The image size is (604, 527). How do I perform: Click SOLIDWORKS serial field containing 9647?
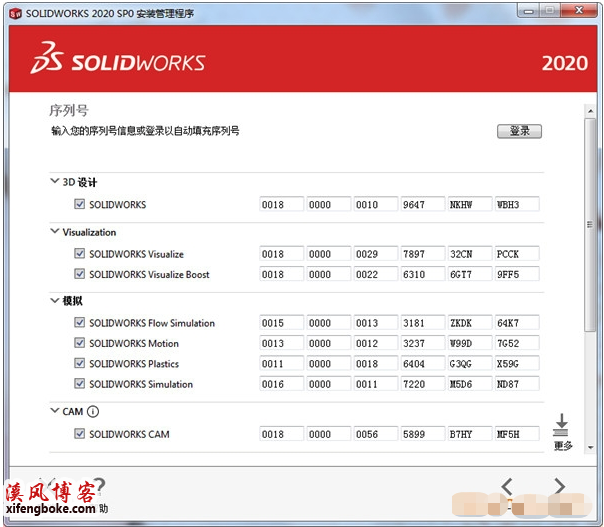423,204
